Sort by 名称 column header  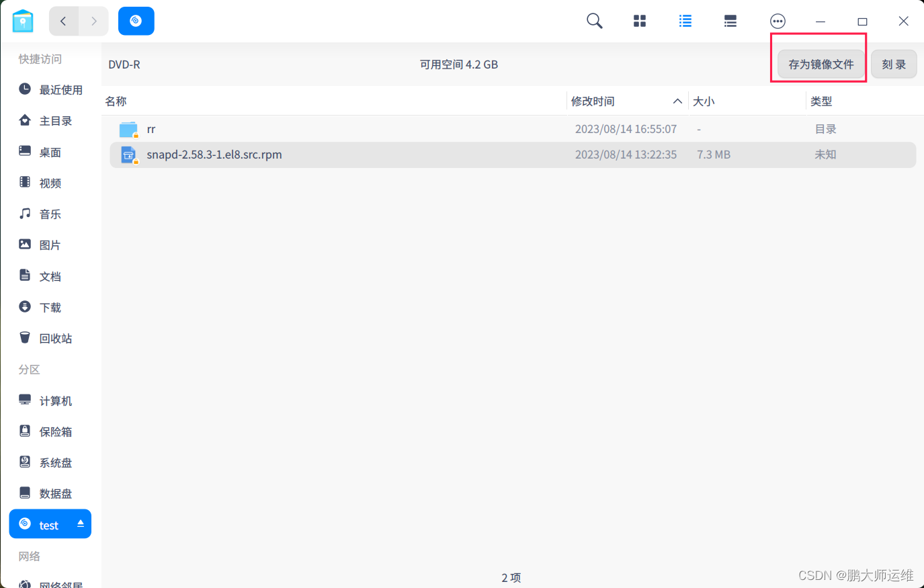click(x=116, y=101)
